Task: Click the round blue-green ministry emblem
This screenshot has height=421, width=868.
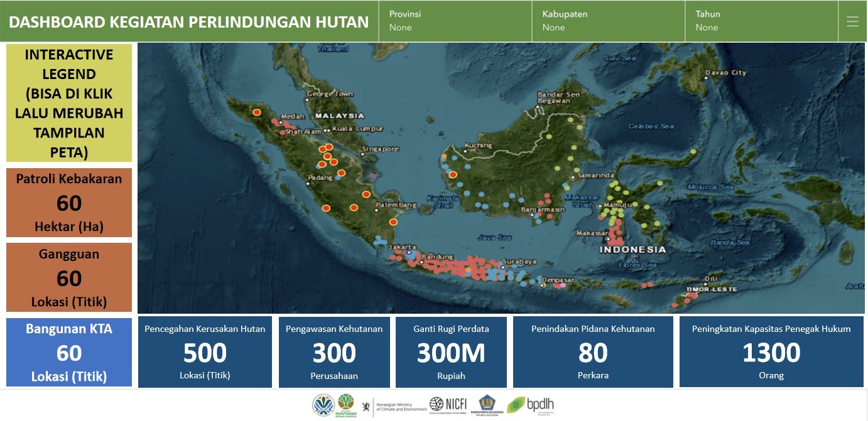Action: click(x=323, y=406)
